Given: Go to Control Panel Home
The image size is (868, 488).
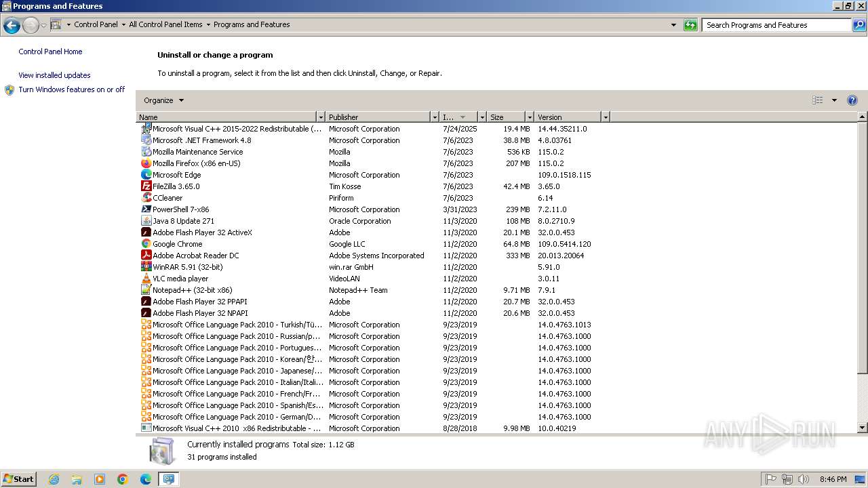Looking at the screenshot, I should click(50, 52).
